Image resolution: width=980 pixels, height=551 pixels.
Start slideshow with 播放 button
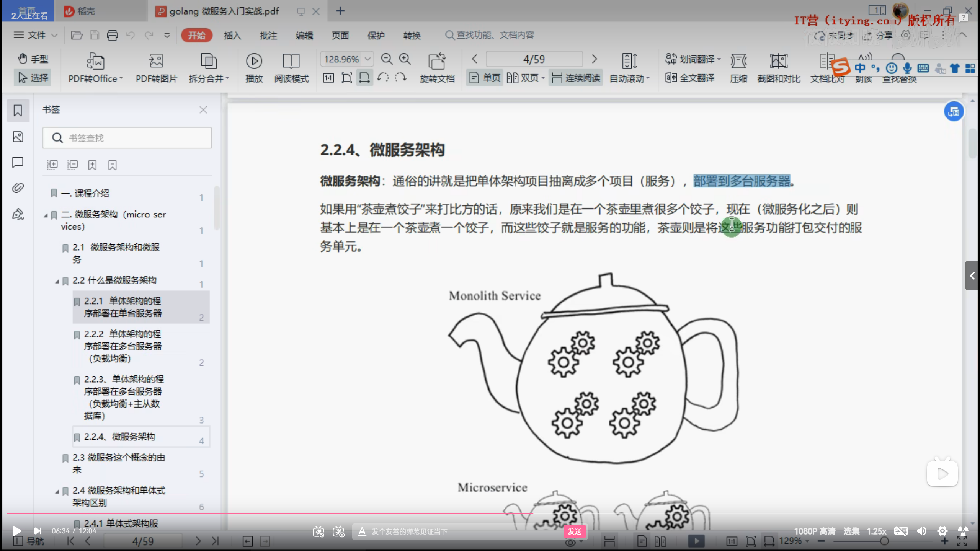coord(254,68)
